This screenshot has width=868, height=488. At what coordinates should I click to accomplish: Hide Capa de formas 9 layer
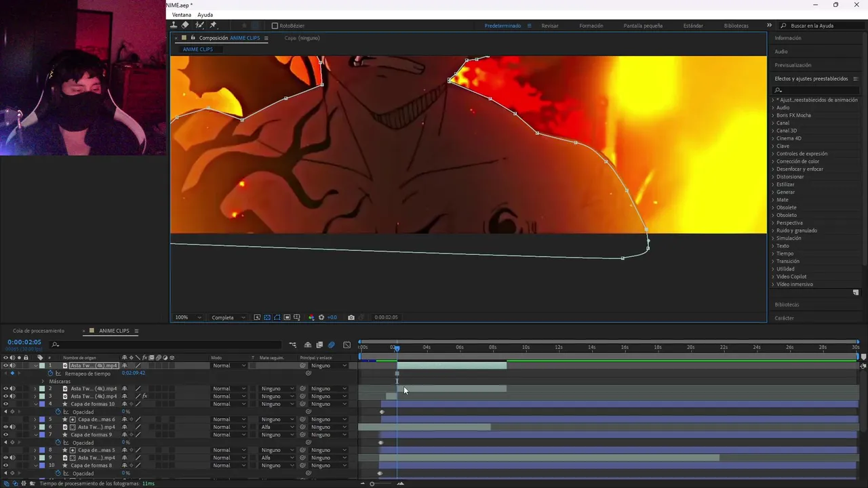(x=5, y=434)
